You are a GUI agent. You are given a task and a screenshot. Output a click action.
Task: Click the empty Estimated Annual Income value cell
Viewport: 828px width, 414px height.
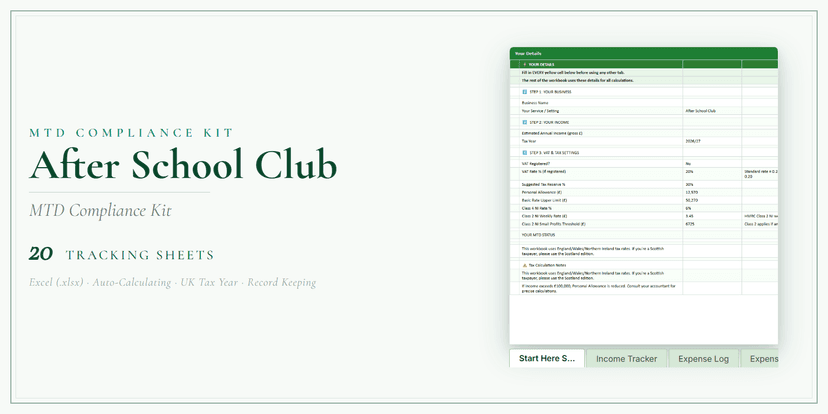[711, 132]
